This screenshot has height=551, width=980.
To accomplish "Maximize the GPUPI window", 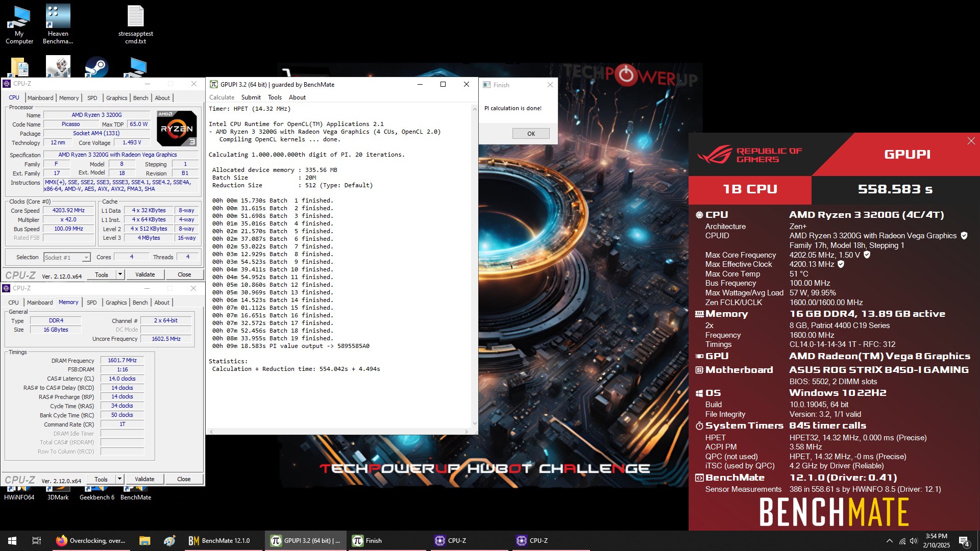I will click(443, 85).
